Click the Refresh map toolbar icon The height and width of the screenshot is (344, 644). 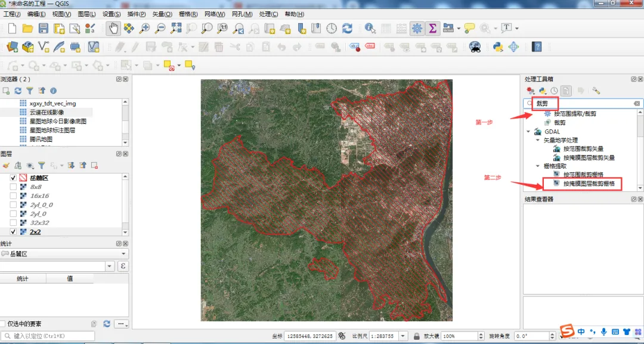(x=348, y=29)
